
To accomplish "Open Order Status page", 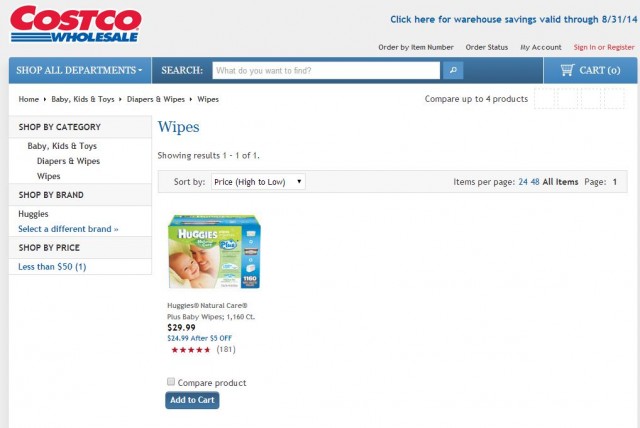I will point(487,47).
